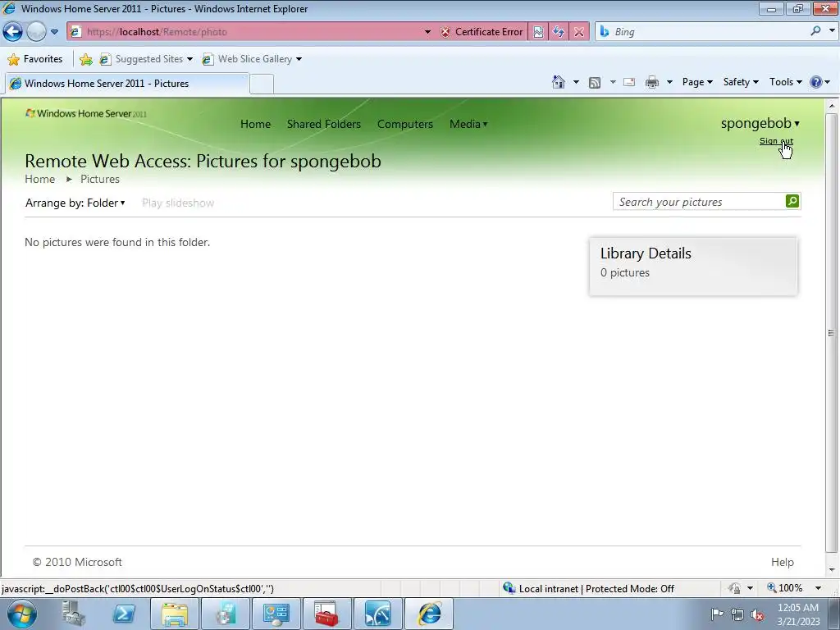This screenshot has width=840, height=630.
Task: Select the Windows Home Server 2011 - Pictures tab
Action: point(127,84)
